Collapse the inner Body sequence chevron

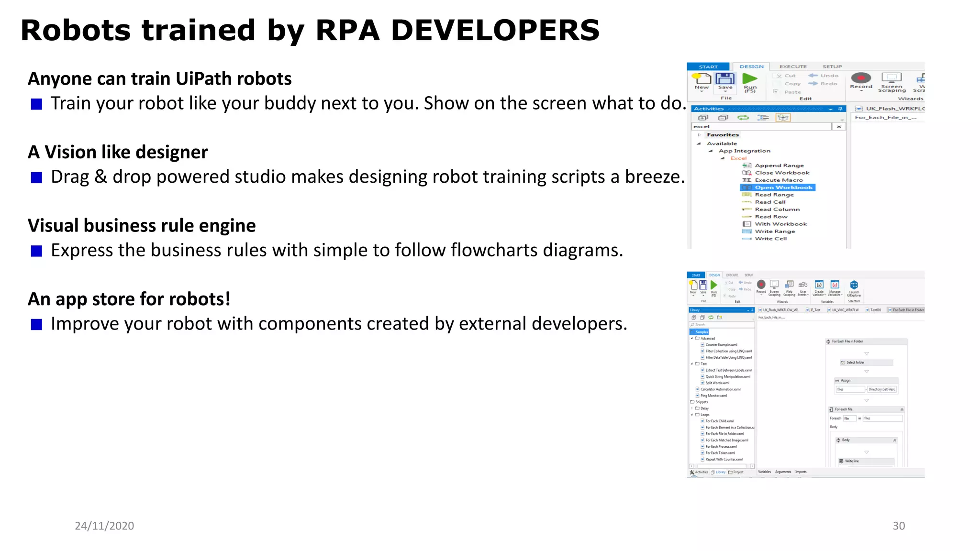pyautogui.click(x=895, y=441)
